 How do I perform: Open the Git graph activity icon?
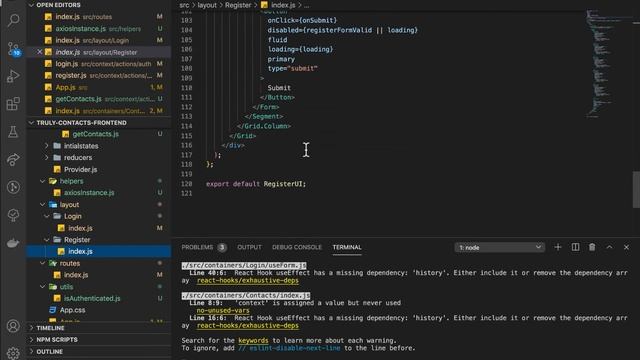[x=13, y=187]
